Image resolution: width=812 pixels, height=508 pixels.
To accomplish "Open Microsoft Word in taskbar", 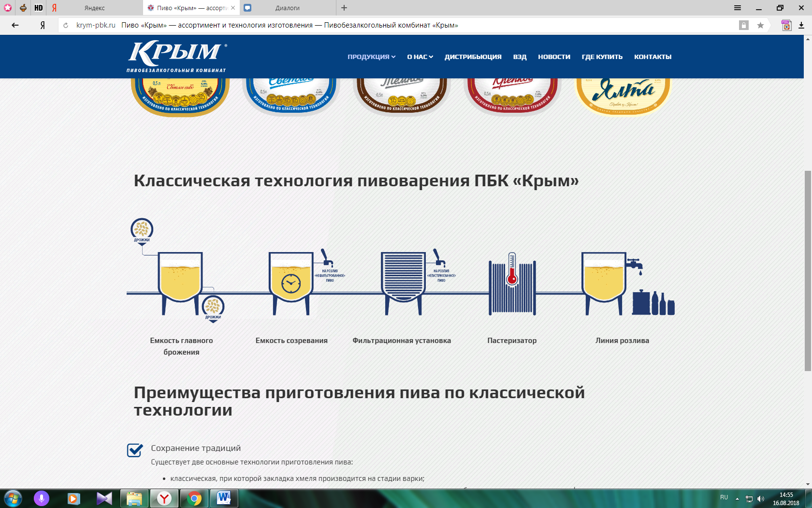I will tap(224, 498).
